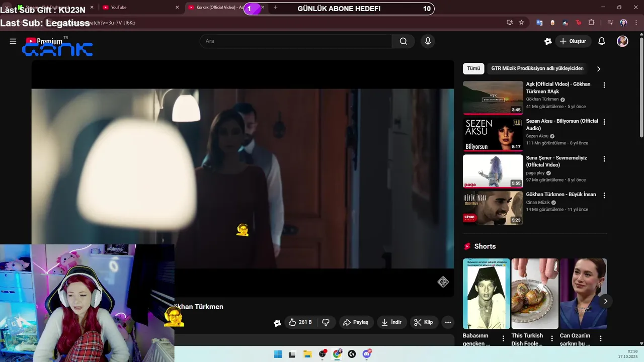Open options for Babasının gençken short

tap(503, 338)
